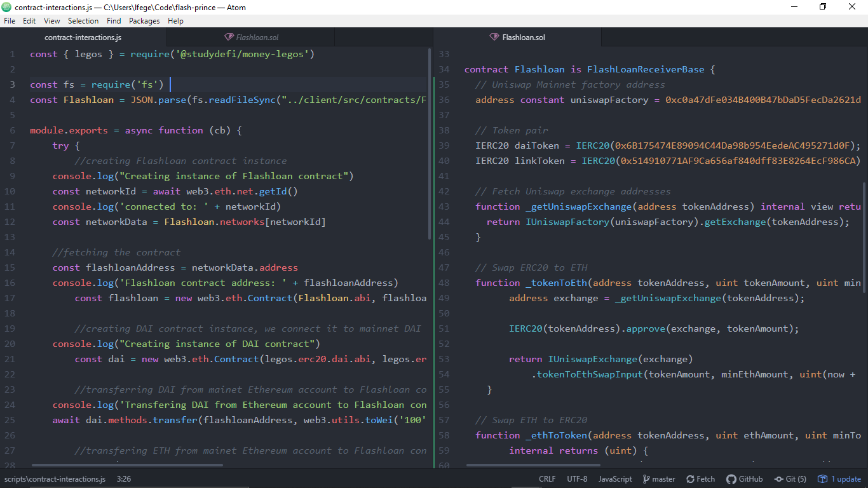Image resolution: width=868 pixels, height=488 pixels.
Task: Open the Help menu
Action: tap(175, 21)
